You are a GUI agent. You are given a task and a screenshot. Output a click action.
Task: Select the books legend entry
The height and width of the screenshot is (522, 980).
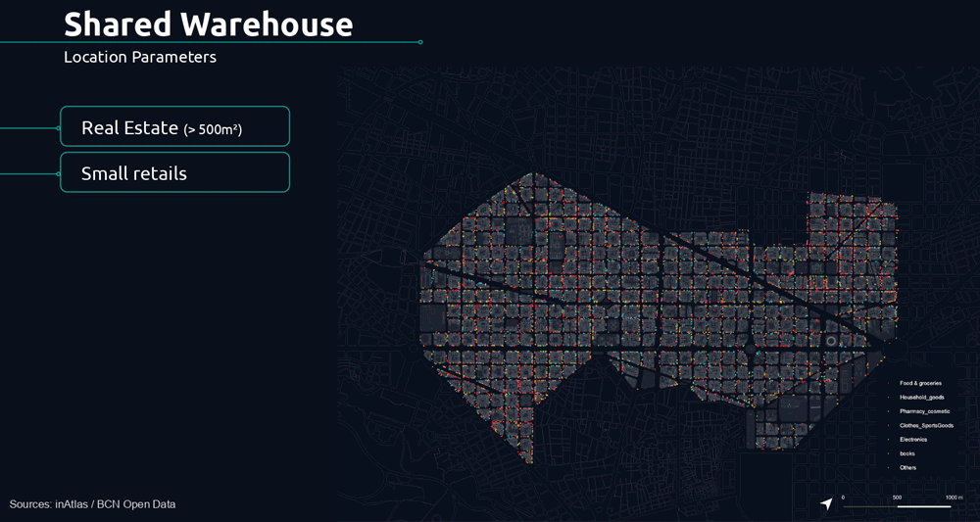(906, 453)
